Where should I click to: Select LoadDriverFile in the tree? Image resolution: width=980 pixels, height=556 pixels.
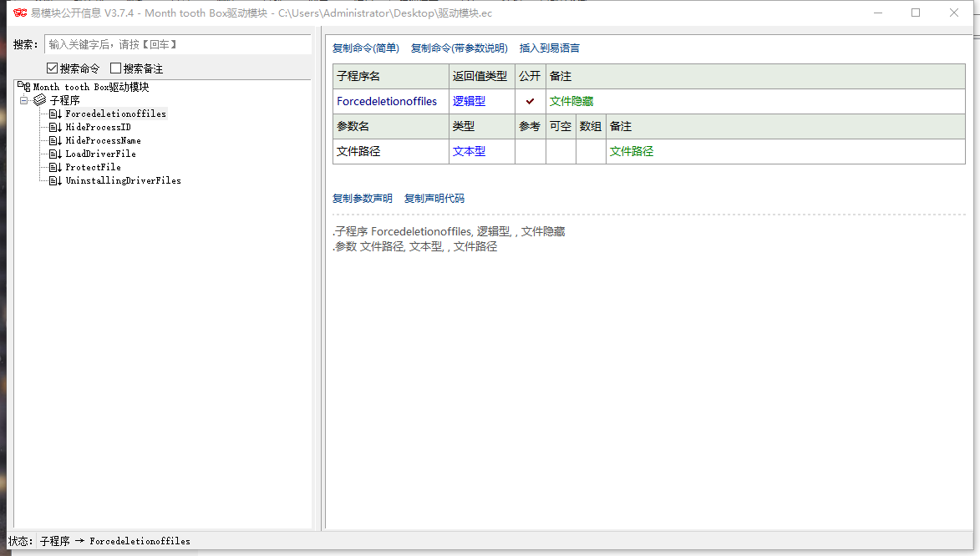pos(100,154)
